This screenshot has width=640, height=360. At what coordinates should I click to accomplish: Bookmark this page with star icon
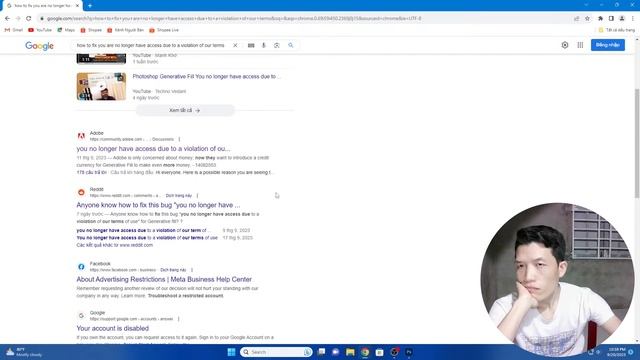(587, 18)
